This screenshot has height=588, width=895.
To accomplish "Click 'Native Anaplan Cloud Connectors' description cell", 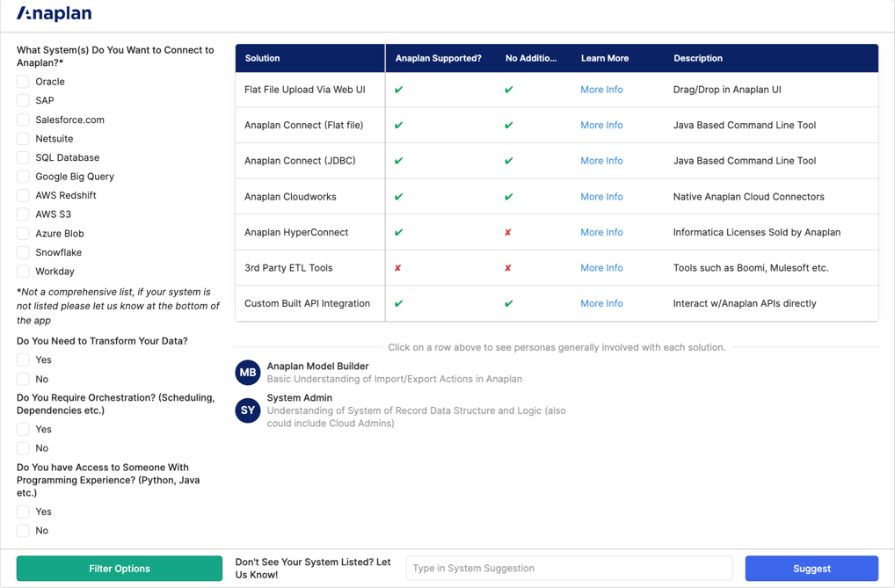I will 749,197.
